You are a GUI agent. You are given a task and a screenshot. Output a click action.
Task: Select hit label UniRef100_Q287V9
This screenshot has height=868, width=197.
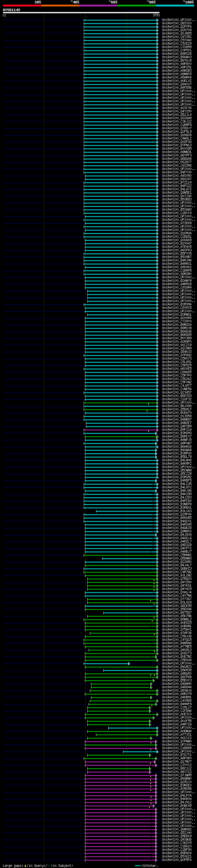pyautogui.click(x=176, y=30)
